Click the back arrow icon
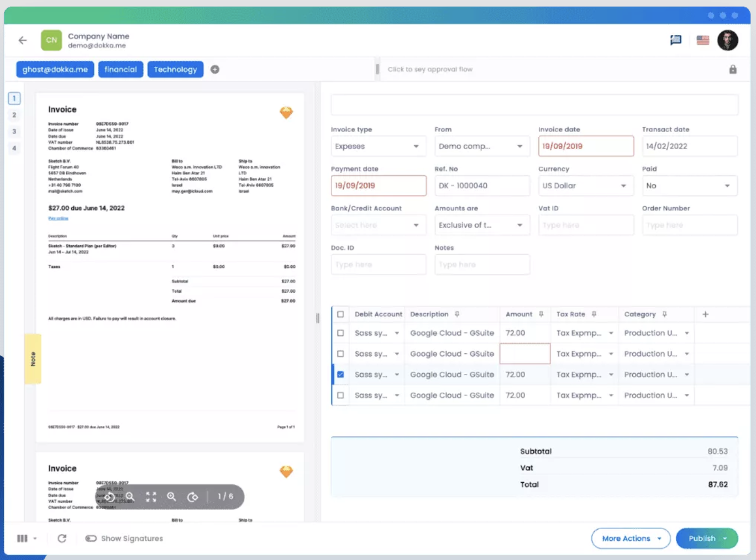The height and width of the screenshot is (560, 756). tap(23, 40)
